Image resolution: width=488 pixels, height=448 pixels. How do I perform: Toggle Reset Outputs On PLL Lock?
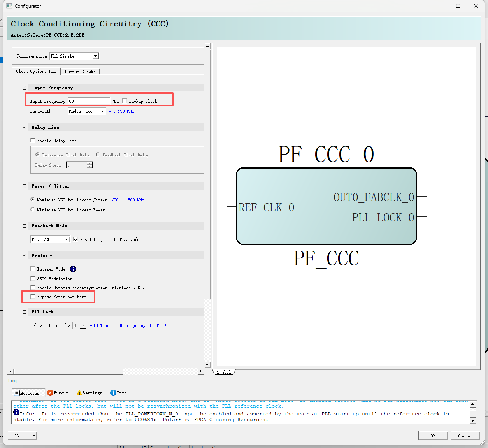coord(75,239)
